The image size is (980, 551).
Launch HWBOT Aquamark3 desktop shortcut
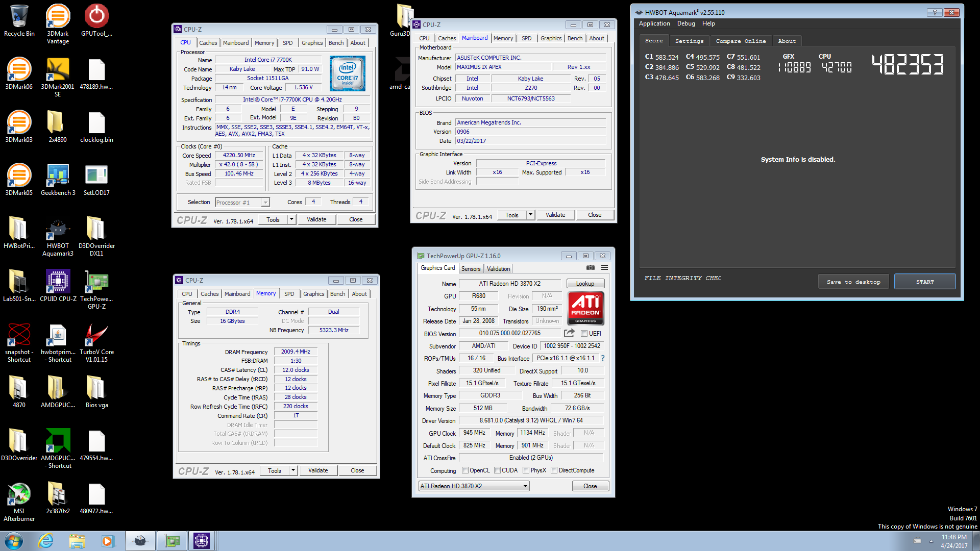58,236
